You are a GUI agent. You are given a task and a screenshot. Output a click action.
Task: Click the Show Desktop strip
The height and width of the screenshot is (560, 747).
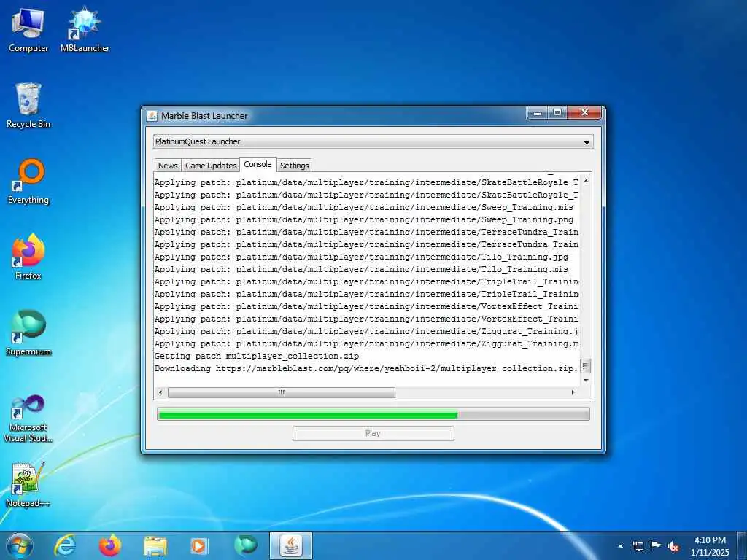[x=742, y=546]
